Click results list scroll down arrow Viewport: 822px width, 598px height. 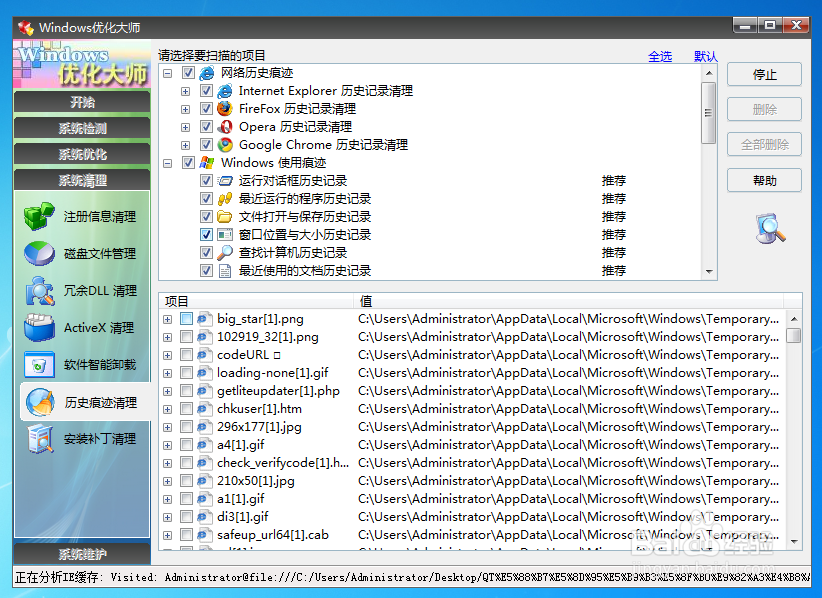click(794, 541)
